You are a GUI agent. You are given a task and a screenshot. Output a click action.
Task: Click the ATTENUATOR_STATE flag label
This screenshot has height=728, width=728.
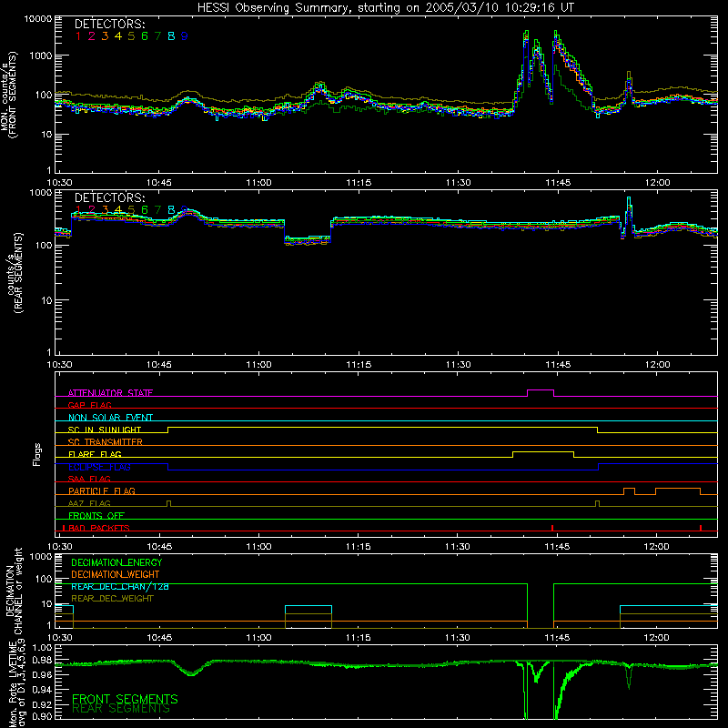pos(110,393)
